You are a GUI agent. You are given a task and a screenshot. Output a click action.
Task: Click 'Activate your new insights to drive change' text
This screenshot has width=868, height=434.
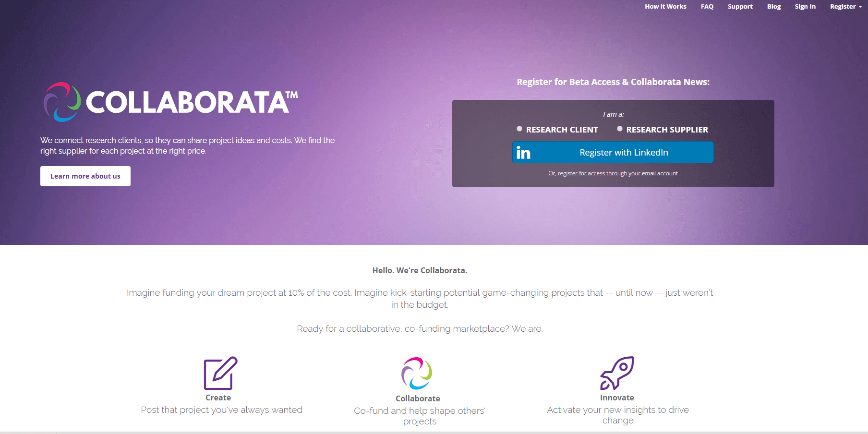point(618,415)
